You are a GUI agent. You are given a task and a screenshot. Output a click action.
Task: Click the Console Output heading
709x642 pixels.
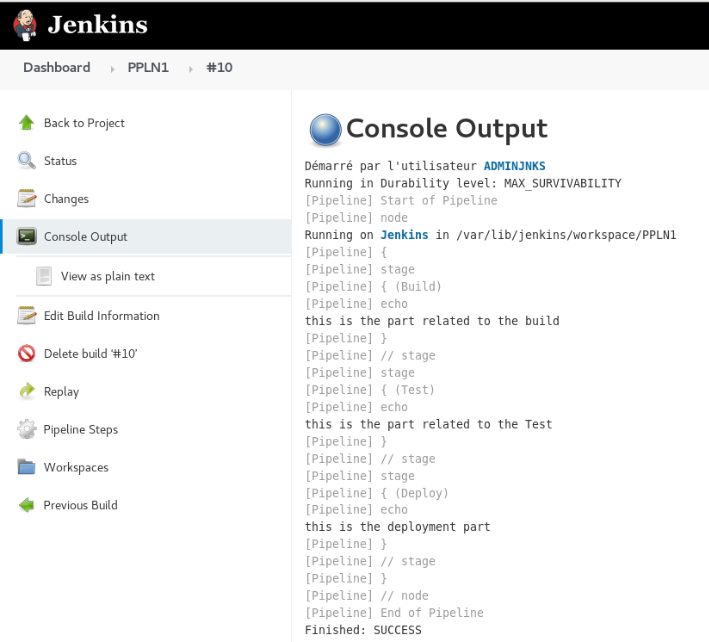(x=447, y=128)
